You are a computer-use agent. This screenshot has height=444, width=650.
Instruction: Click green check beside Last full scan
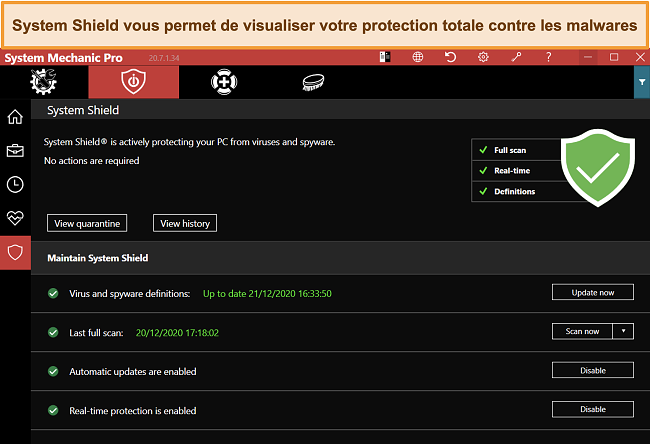click(x=53, y=332)
